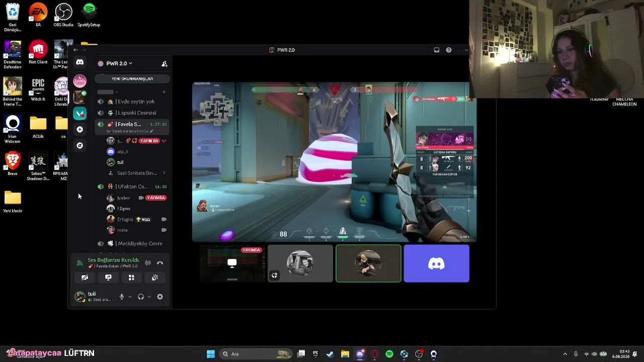The image size is (644, 362).
Task: Open volume control in system tray
Action: click(595, 354)
